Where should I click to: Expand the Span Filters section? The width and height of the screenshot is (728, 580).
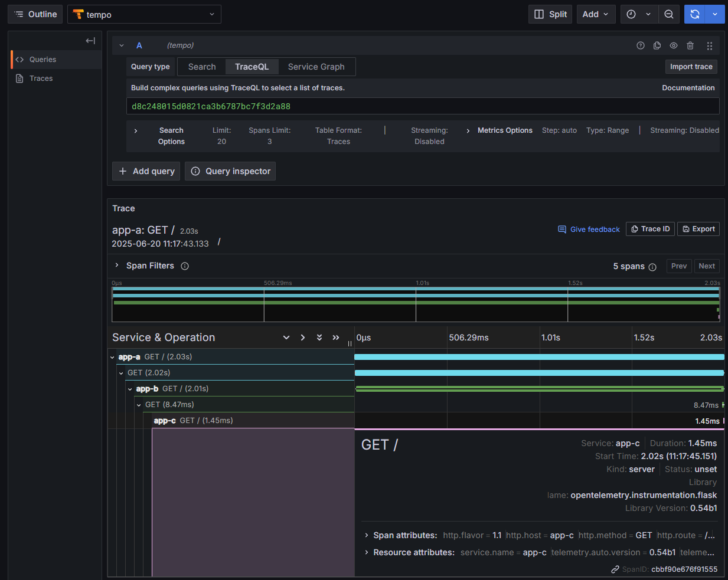117,266
